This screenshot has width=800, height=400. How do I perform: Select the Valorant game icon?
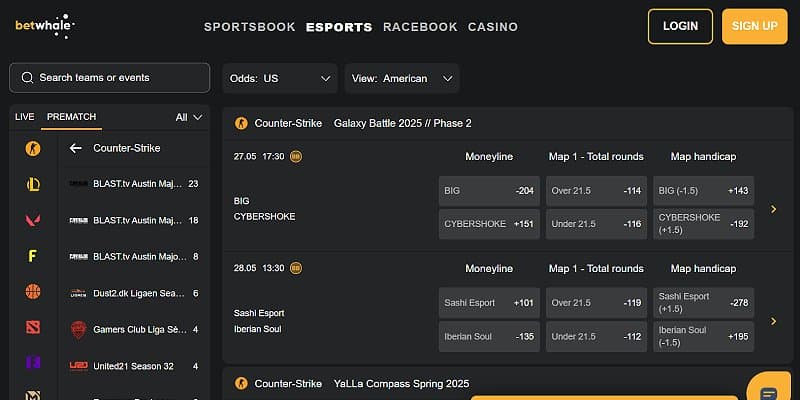33,220
